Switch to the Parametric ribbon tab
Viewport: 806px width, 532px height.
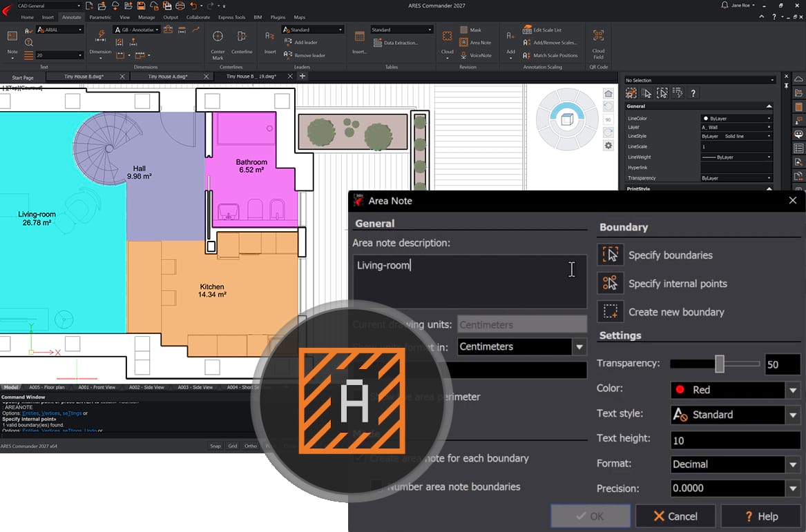point(100,17)
